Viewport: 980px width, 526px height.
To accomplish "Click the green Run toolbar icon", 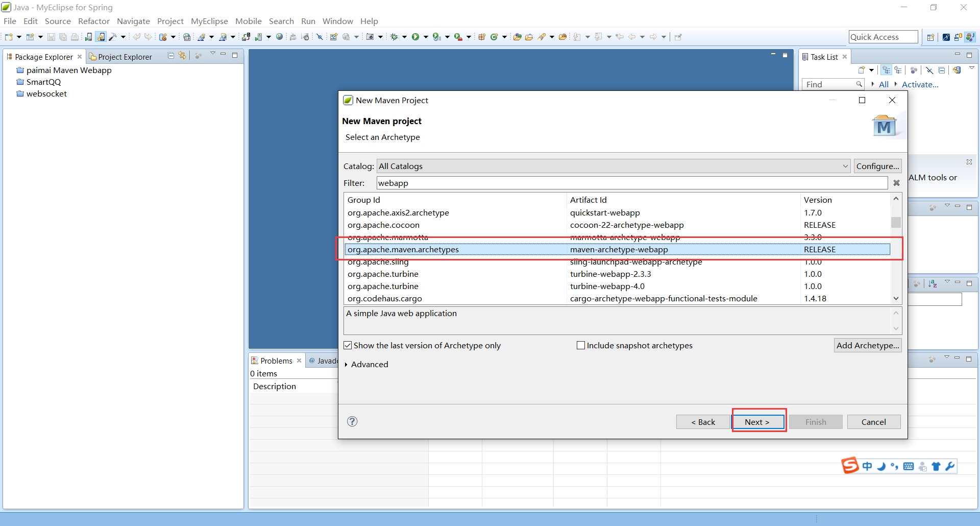I will pyautogui.click(x=415, y=37).
